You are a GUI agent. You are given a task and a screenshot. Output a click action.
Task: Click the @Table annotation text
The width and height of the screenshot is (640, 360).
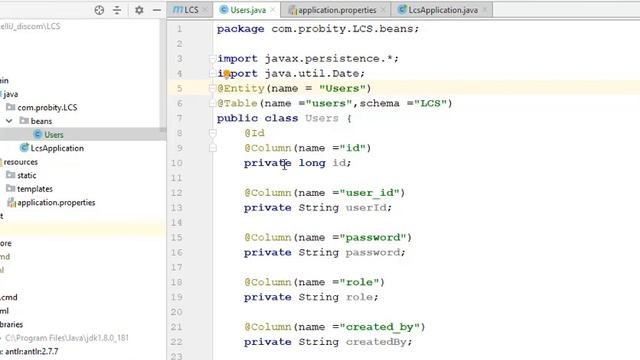237,103
